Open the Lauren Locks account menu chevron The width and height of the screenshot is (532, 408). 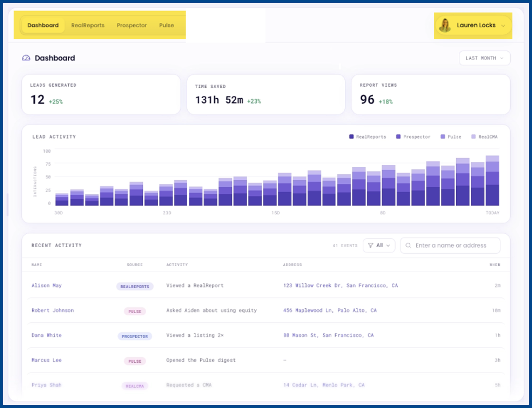(x=503, y=26)
